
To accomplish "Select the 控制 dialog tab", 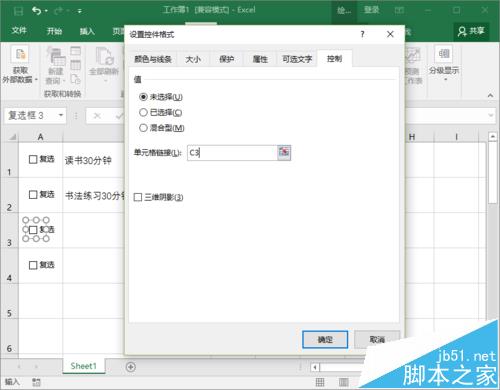I will 334,59.
